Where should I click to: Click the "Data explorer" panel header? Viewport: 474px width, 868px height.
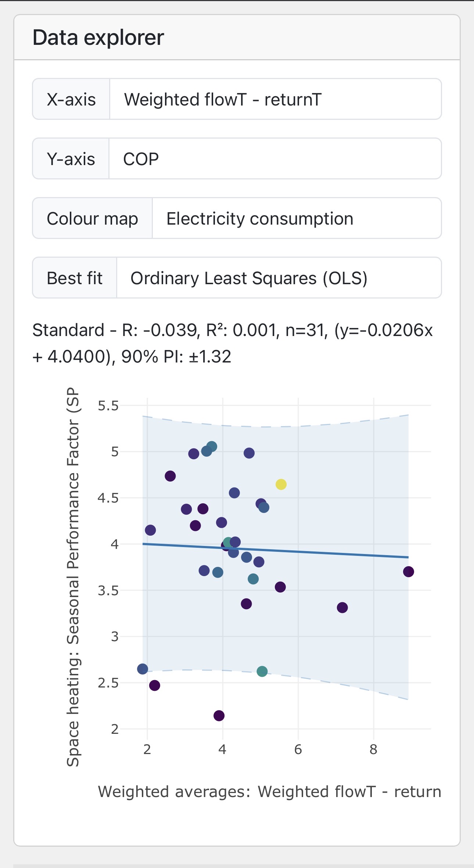click(98, 37)
